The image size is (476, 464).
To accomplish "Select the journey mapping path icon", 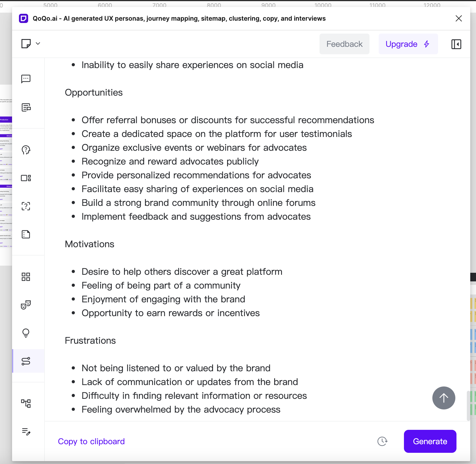I will pos(26,361).
